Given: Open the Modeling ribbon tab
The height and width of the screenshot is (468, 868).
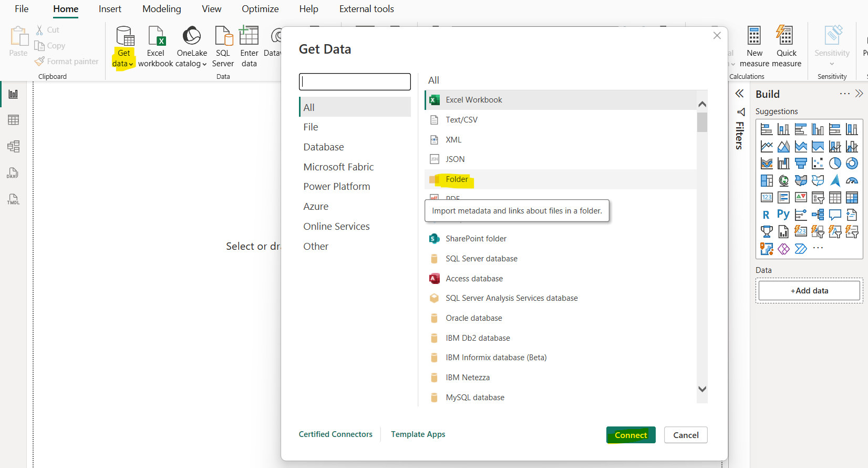Looking at the screenshot, I should 161,9.
